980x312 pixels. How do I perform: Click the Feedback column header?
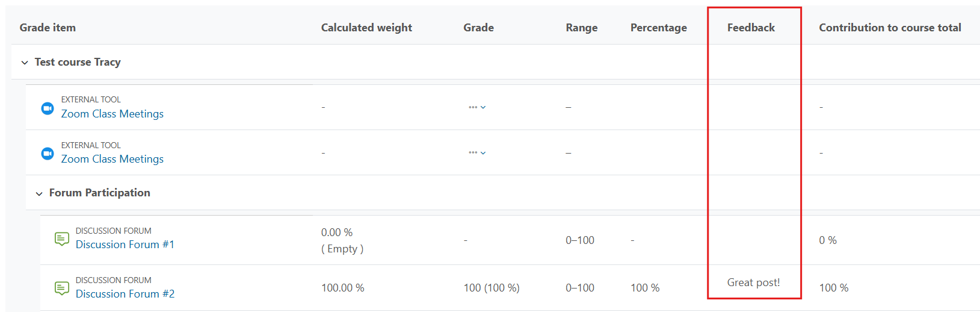751,28
